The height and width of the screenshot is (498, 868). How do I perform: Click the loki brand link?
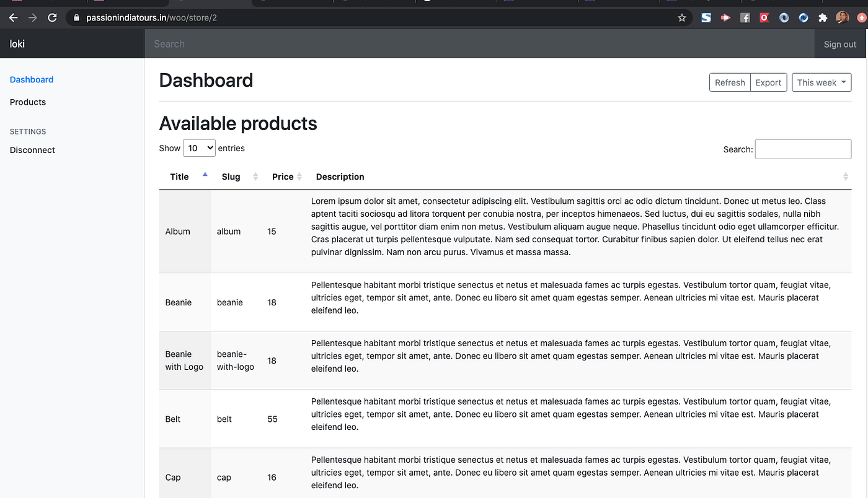[x=17, y=44]
